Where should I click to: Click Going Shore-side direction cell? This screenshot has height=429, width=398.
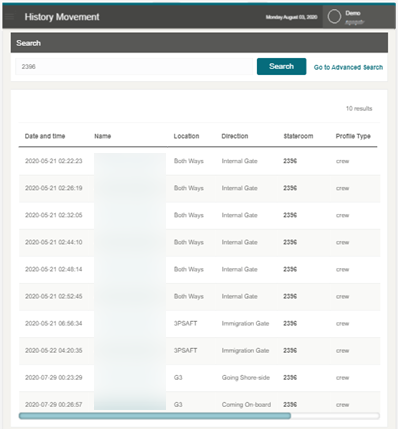(x=246, y=378)
